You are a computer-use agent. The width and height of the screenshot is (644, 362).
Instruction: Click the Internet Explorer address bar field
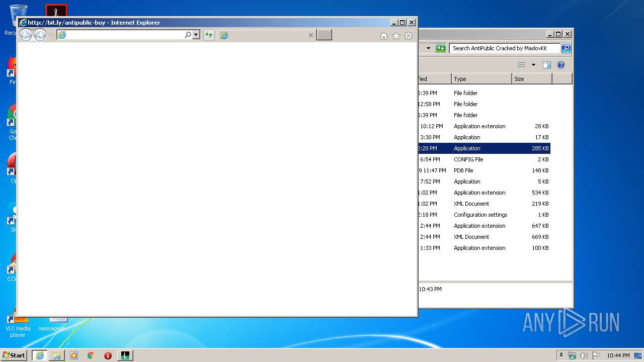coord(121,35)
